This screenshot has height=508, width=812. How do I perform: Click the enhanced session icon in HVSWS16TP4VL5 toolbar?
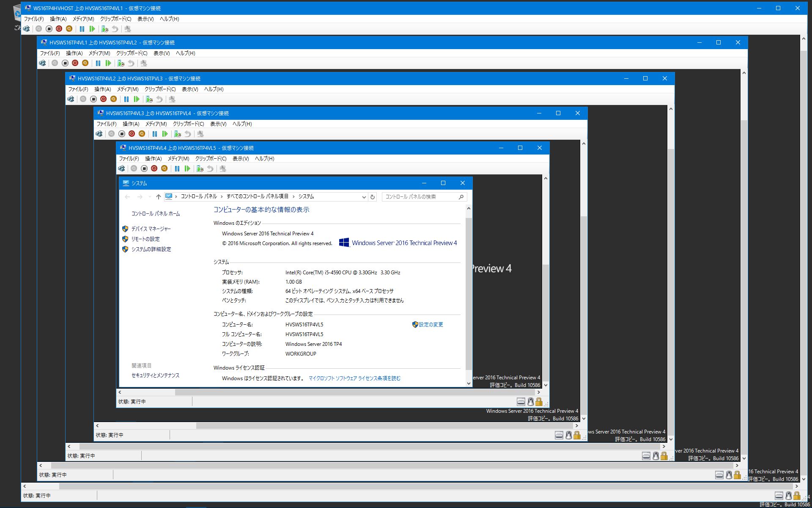[223, 168]
